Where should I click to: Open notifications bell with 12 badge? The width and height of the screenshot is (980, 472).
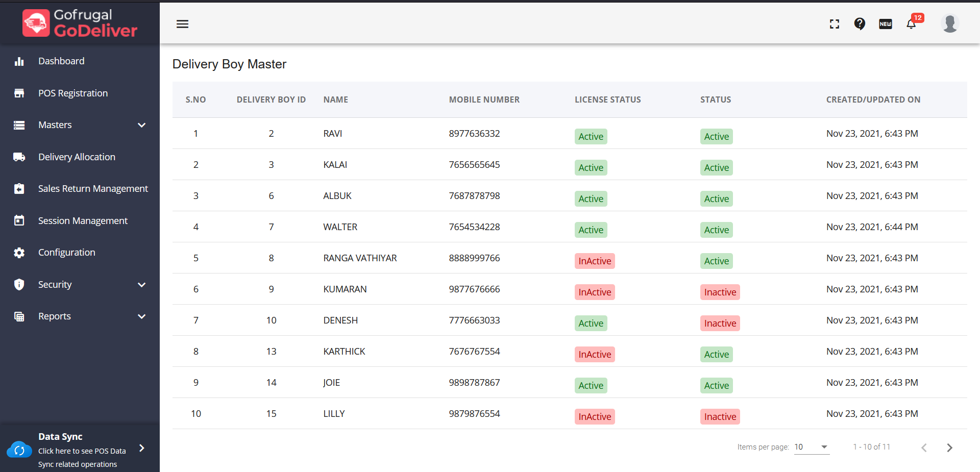(x=912, y=23)
